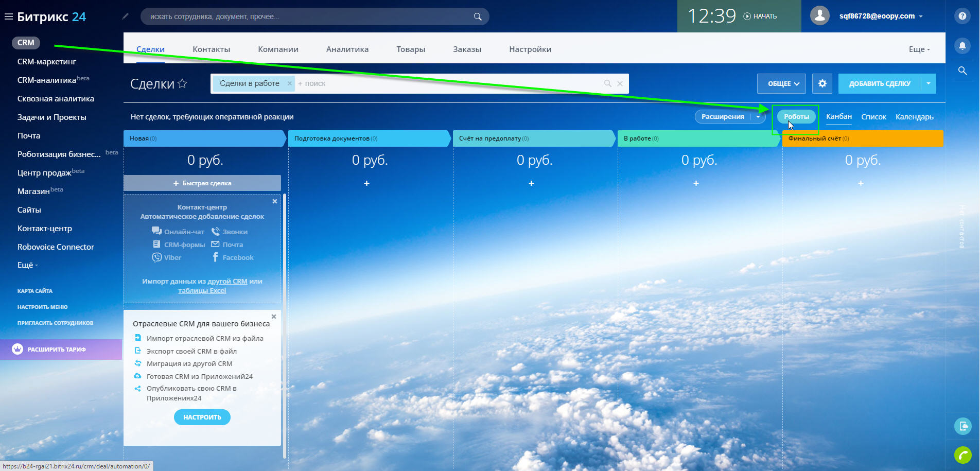Open the notifications bell
The width and height of the screenshot is (980, 471).
962,46
